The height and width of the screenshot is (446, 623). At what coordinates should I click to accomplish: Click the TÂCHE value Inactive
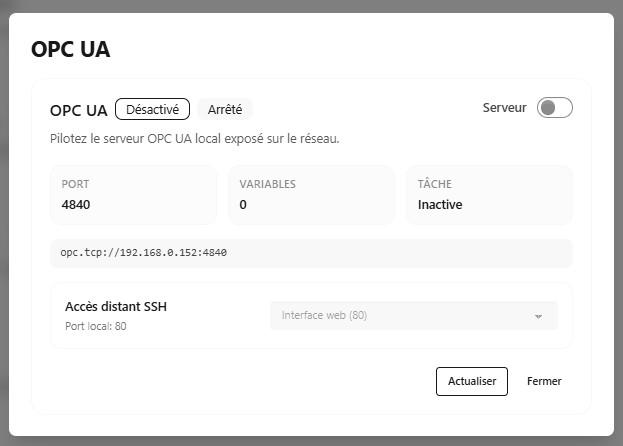440,205
